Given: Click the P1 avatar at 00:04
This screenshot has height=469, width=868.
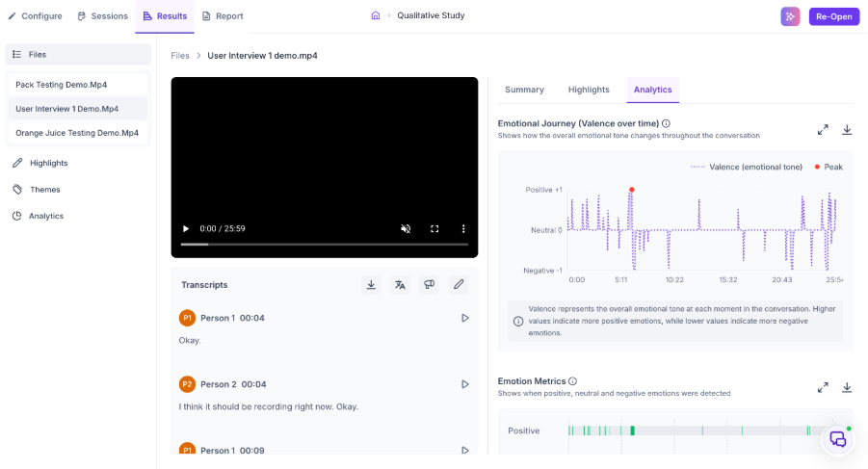Looking at the screenshot, I should coord(187,318).
